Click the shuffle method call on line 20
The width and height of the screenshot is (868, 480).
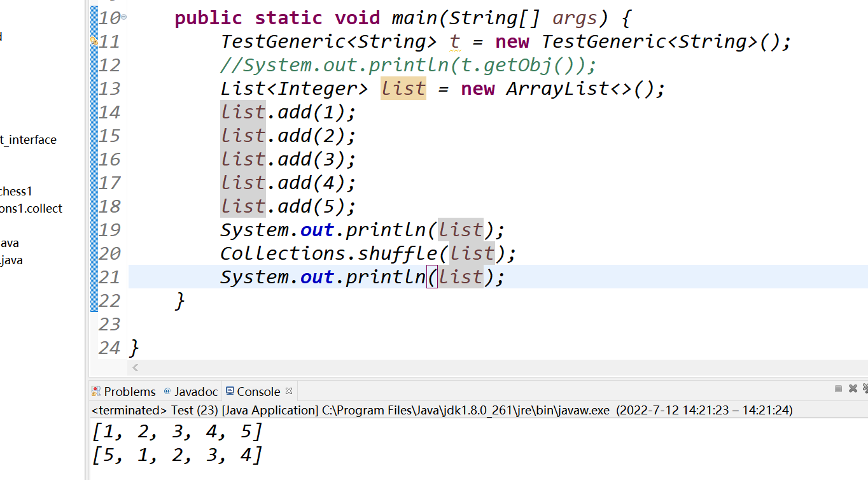tap(398, 253)
